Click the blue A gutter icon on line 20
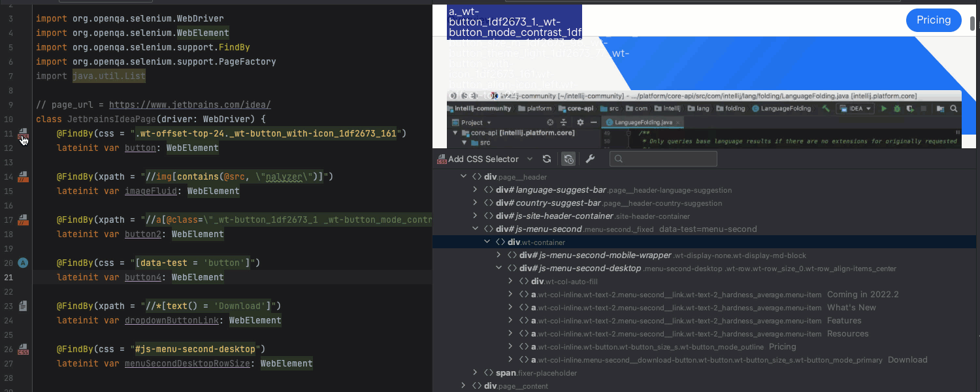 [23, 263]
